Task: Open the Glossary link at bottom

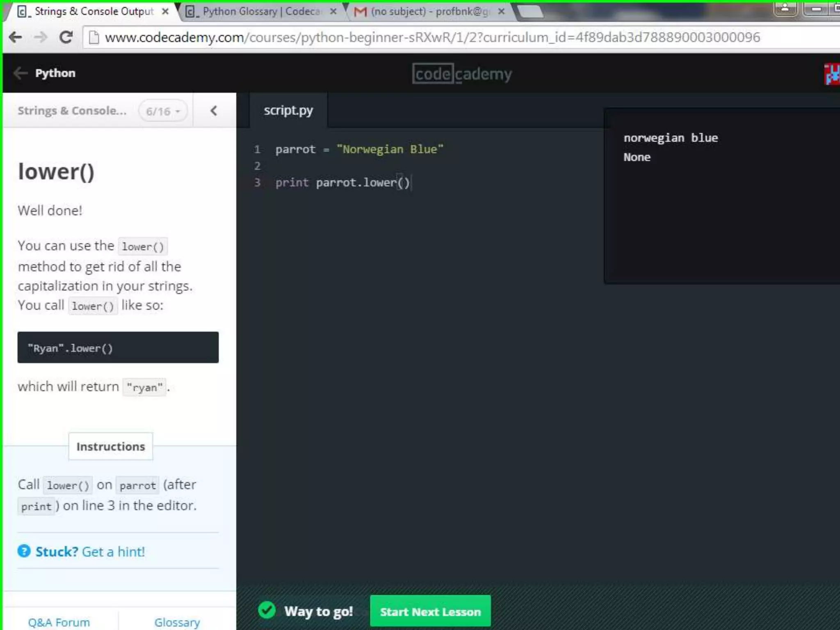Action: [x=177, y=622]
